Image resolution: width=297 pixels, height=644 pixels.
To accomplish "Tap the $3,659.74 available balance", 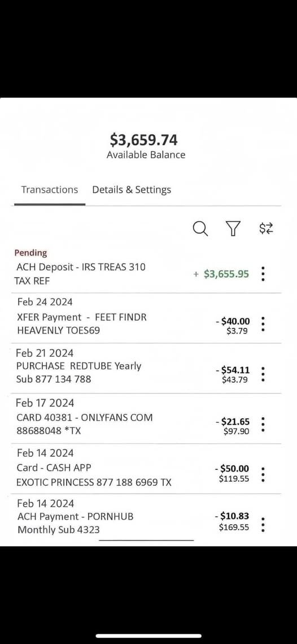I will pos(143,140).
